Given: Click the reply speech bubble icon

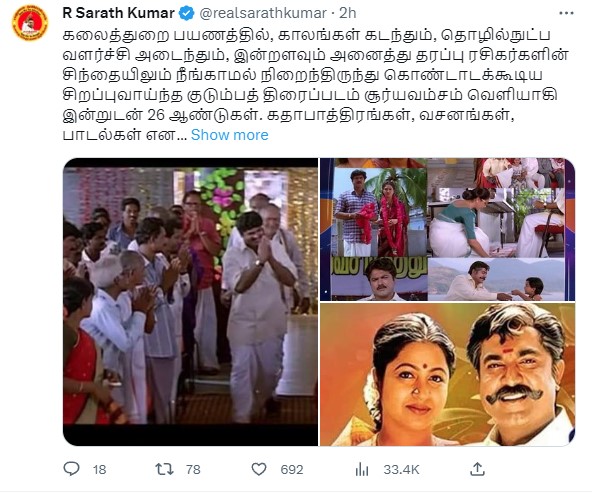Looking at the screenshot, I should coord(71,469).
